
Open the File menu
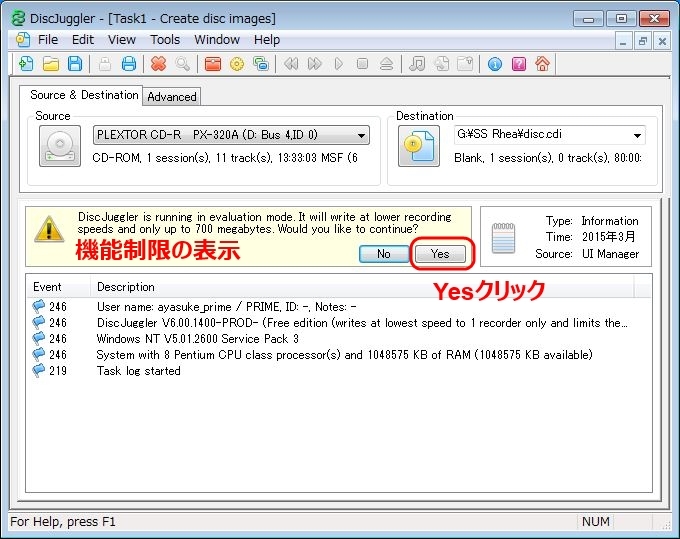(48, 40)
